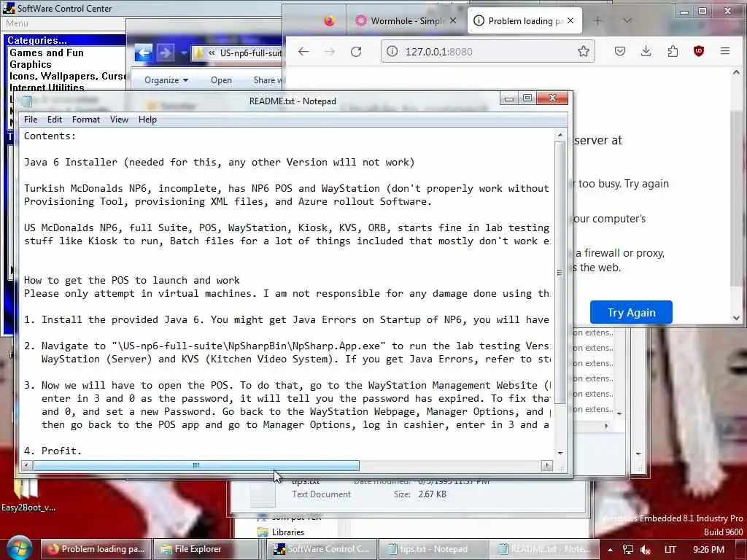The width and height of the screenshot is (747, 560).
Task: Click the uBlock Origin shield icon
Action: click(x=698, y=51)
